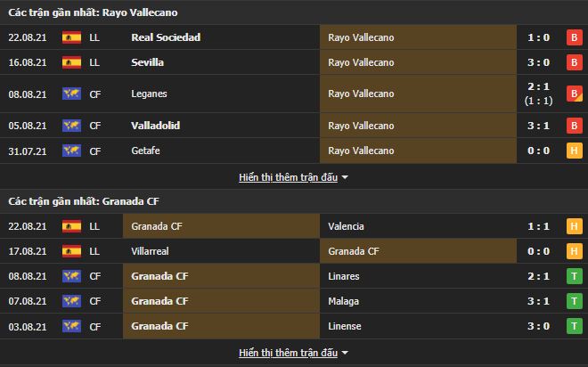This screenshot has width=588, height=367.
Task: Click orange H badge for Valencia match
Action: point(574,226)
